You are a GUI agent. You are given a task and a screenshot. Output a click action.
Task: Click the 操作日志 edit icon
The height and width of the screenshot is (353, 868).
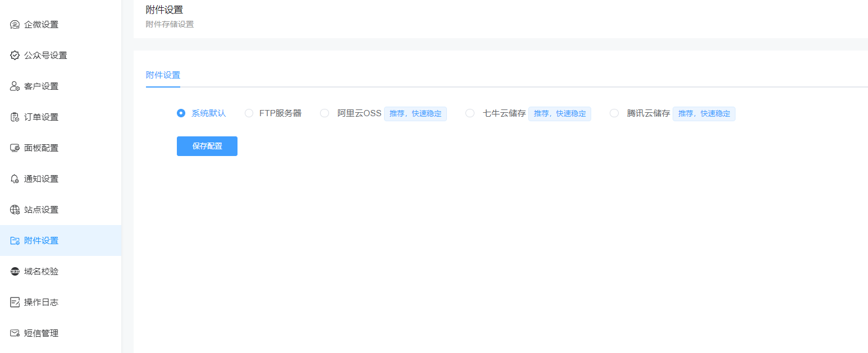coord(15,302)
